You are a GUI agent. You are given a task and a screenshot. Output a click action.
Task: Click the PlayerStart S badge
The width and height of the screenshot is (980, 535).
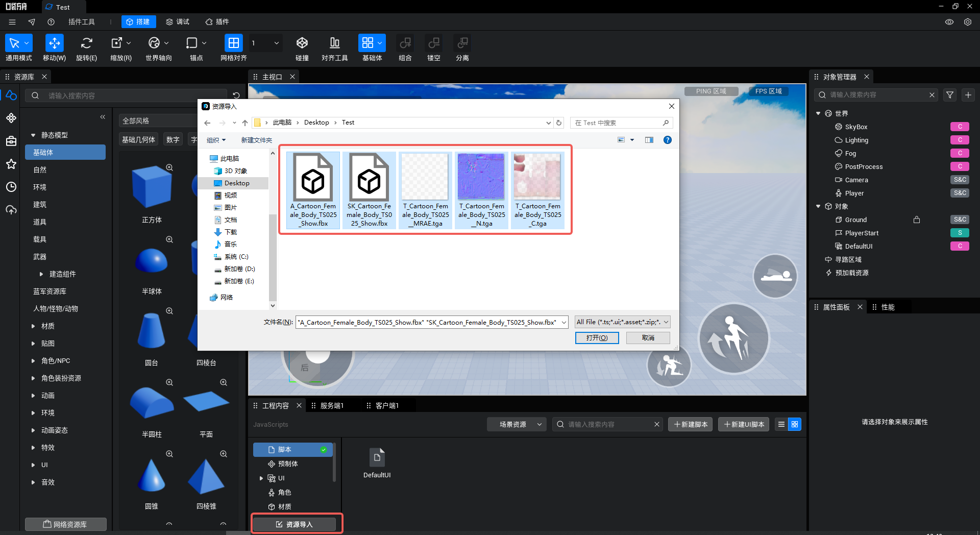point(960,233)
